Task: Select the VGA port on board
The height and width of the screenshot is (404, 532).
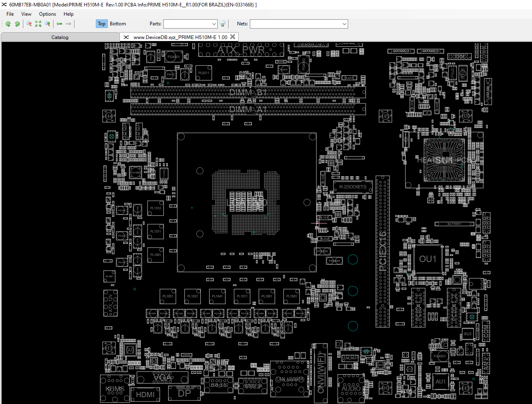Action: click(162, 377)
